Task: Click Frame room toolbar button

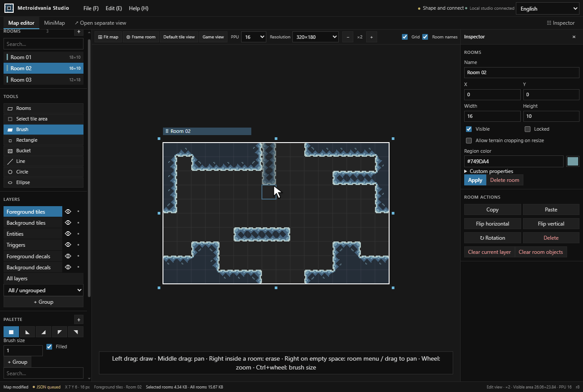Action: click(141, 37)
